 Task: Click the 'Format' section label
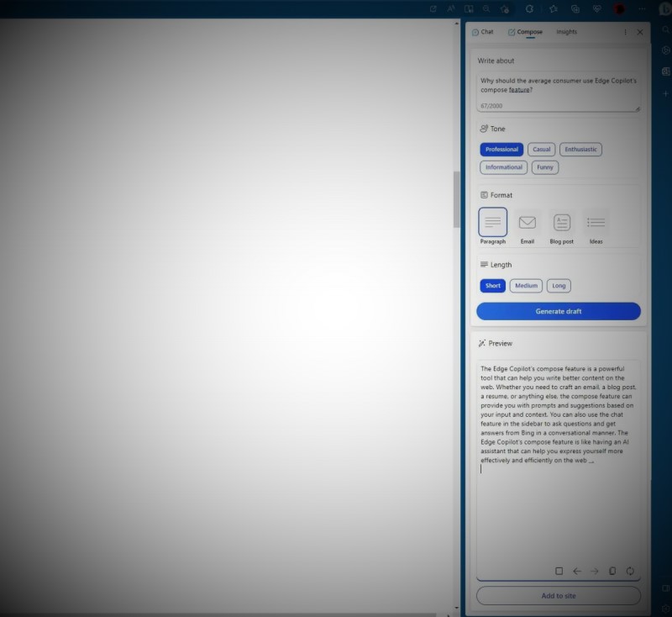[x=501, y=195]
